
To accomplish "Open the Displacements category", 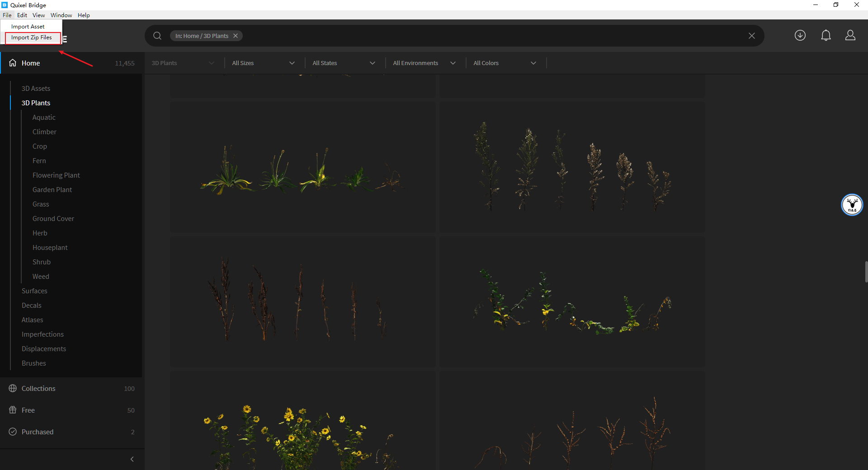I will [44, 349].
